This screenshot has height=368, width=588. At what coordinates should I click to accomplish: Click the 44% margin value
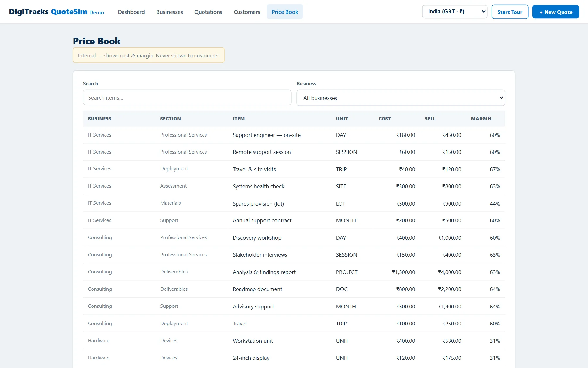pyautogui.click(x=495, y=204)
